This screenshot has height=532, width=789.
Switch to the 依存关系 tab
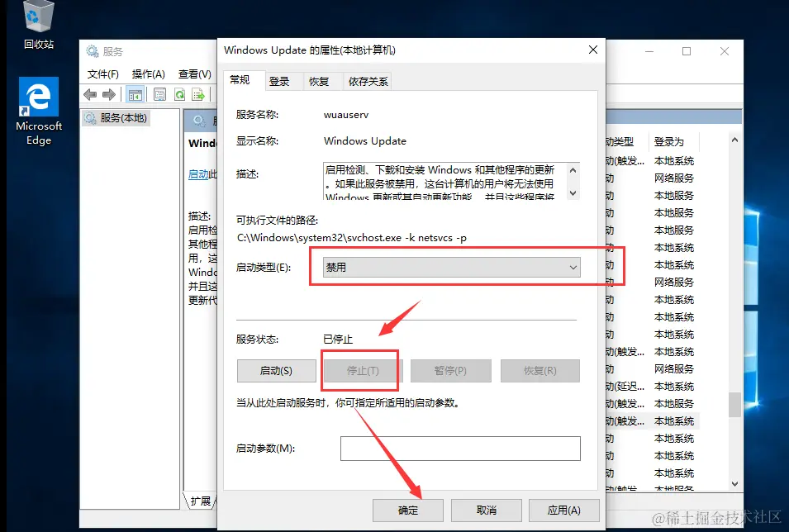368,82
